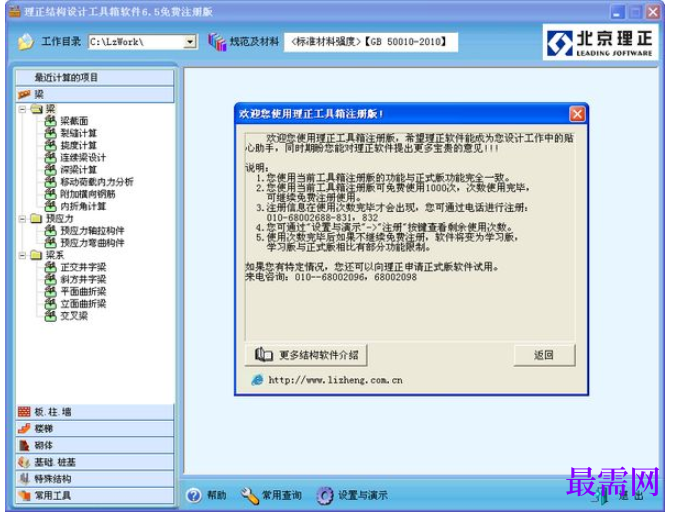
Task: Switch to the 特殊结构 category
Action: [x=95, y=479]
